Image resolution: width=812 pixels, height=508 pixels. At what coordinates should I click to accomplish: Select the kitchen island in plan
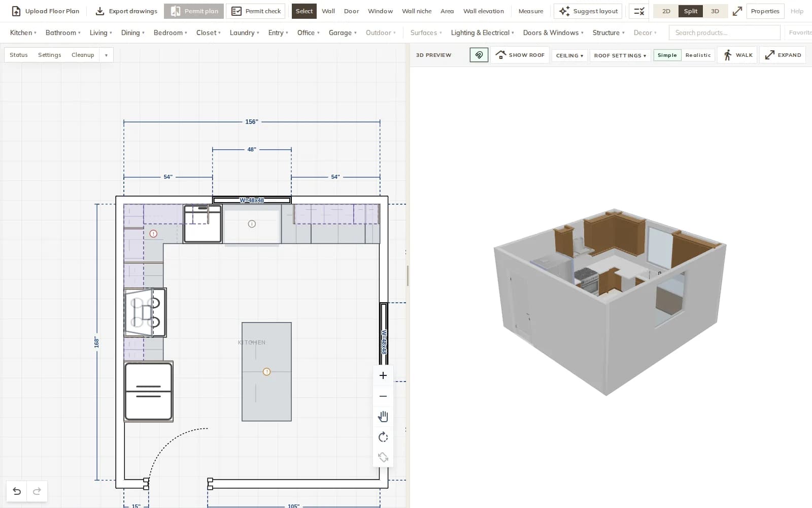pos(266,372)
